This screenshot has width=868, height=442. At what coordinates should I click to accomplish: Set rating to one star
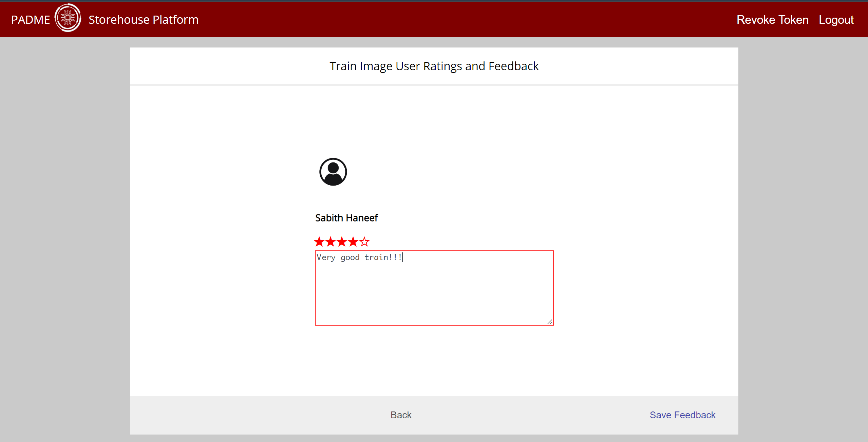pyautogui.click(x=319, y=242)
